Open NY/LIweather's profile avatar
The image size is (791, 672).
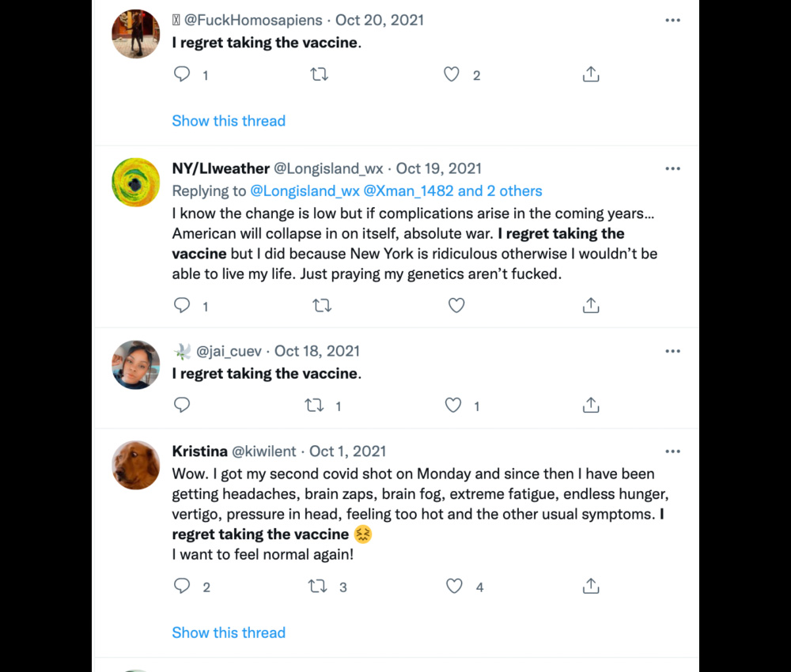pyautogui.click(x=136, y=182)
